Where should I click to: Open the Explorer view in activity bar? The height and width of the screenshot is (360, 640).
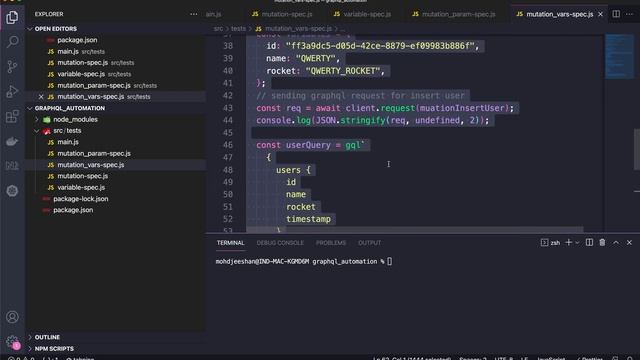point(12,17)
